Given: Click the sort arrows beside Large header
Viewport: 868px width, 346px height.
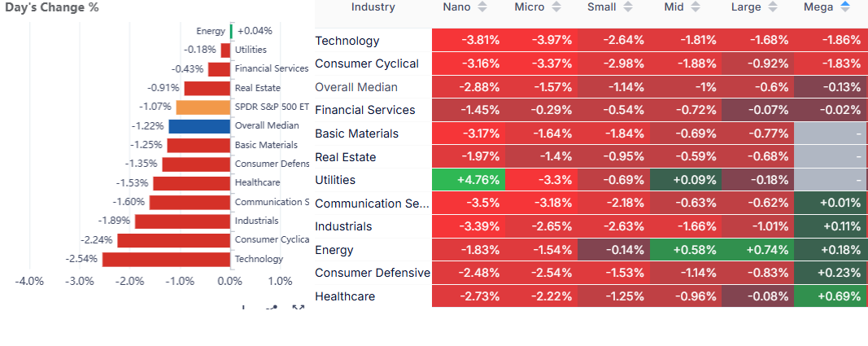Looking at the screenshot, I should coord(771,7).
